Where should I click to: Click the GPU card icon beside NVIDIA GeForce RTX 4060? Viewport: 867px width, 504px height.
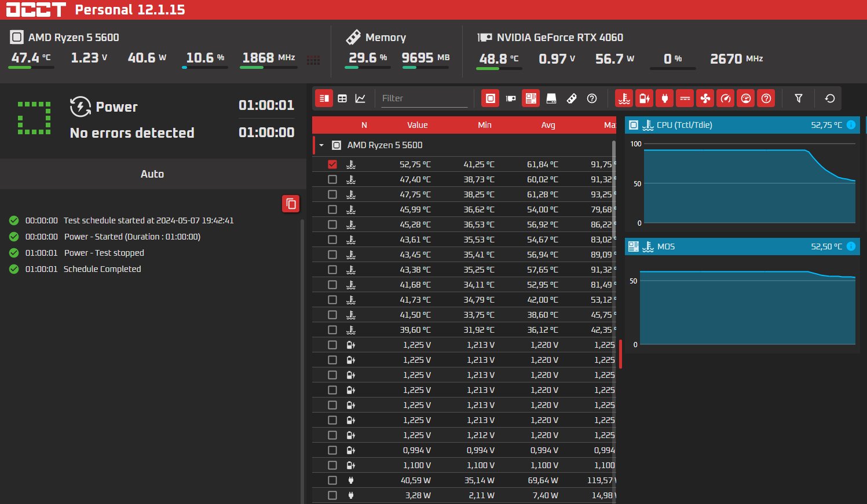pos(485,38)
